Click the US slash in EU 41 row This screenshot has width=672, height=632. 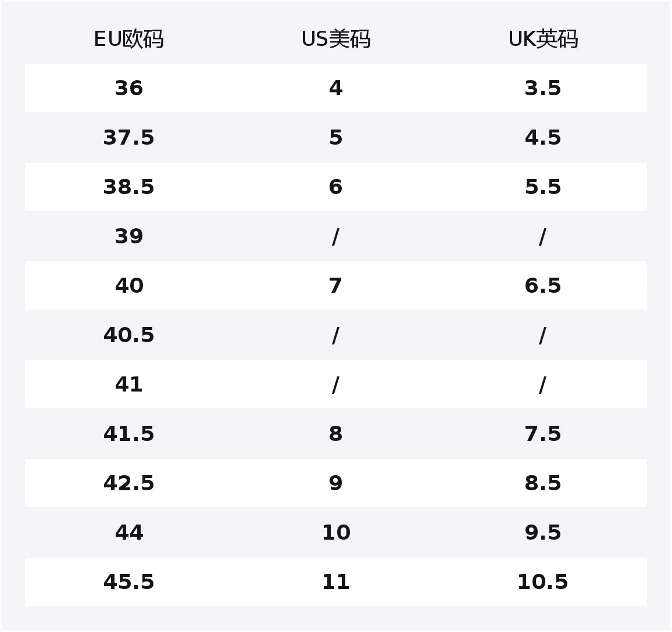point(335,385)
